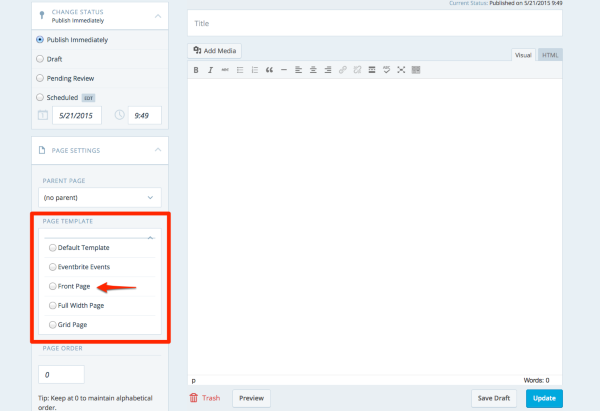Switch to the HTML editor tab

(x=550, y=55)
